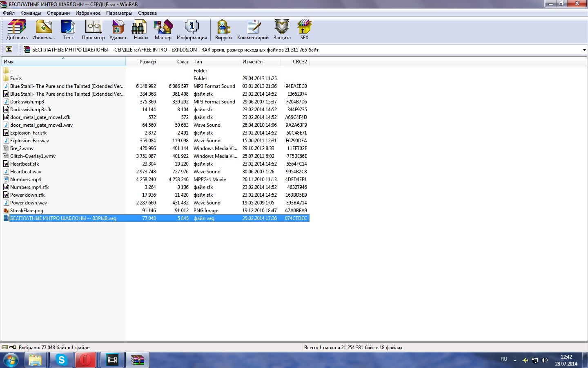The height and width of the screenshot is (368, 588).
Task: Sort by the Сжат column header
Action: tap(175, 62)
